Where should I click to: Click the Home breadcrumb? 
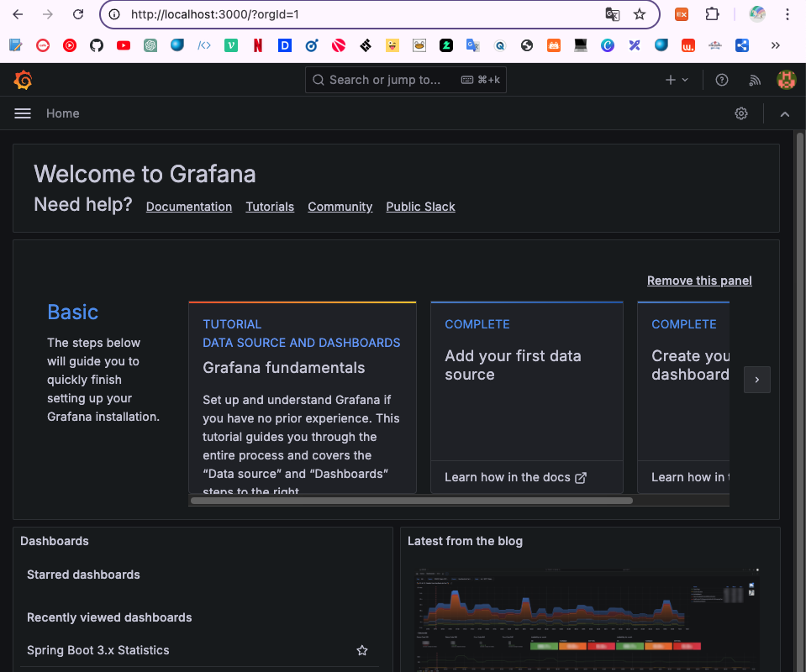(x=63, y=113)
